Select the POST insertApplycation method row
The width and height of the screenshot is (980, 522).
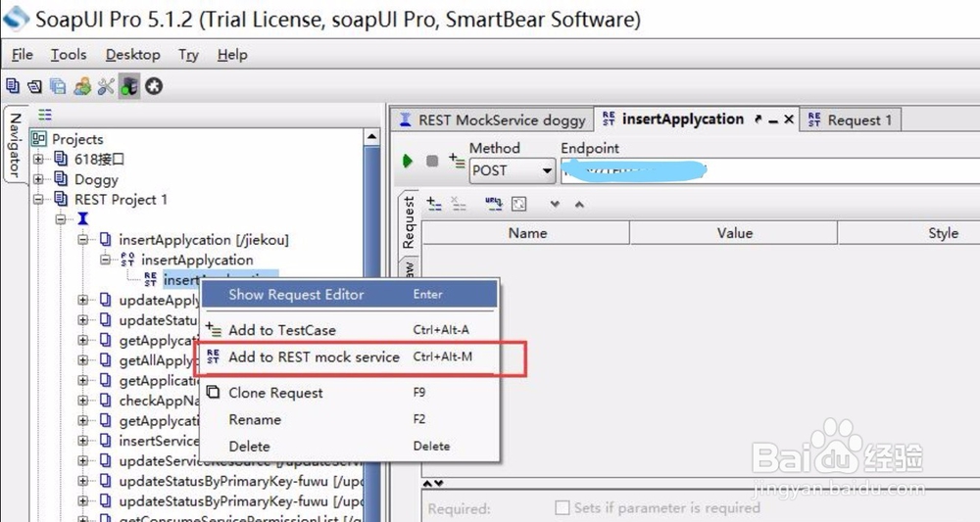coord(197,260)
